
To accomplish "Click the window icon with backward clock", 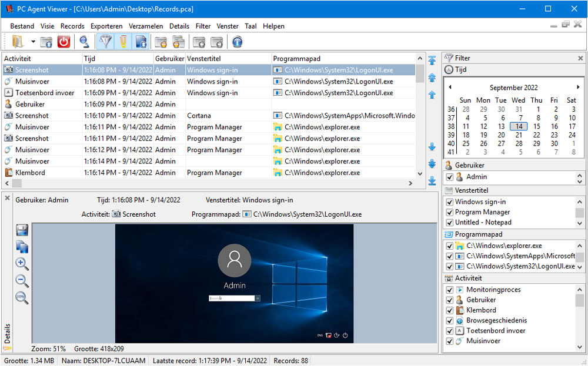I will [x=199, y=42].
